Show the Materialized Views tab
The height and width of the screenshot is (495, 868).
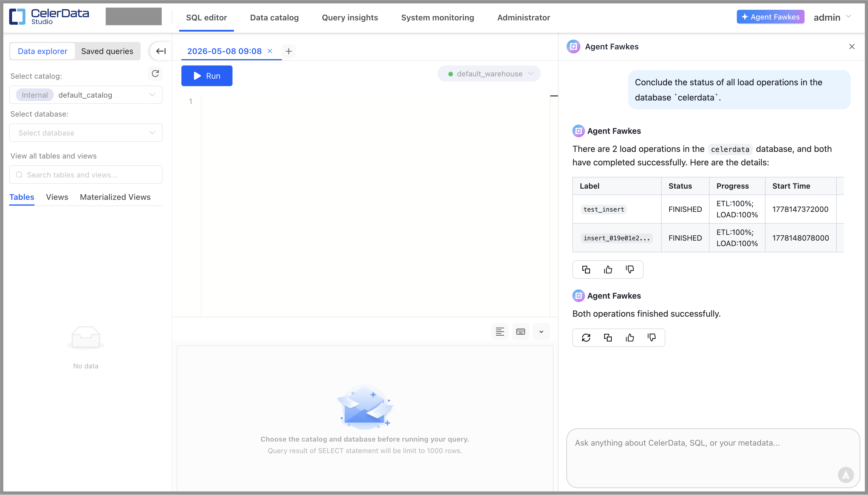[115, 197]
